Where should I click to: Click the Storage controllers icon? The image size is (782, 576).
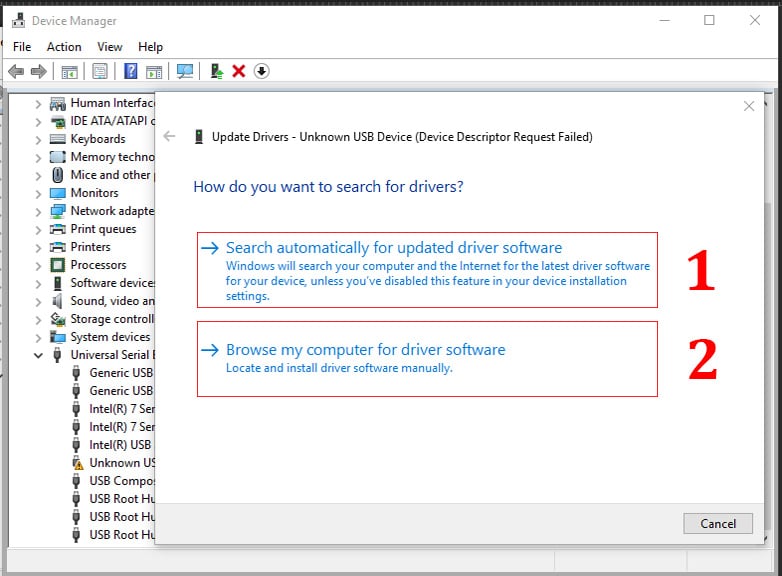pyautogui.click(x=58, y=319)
